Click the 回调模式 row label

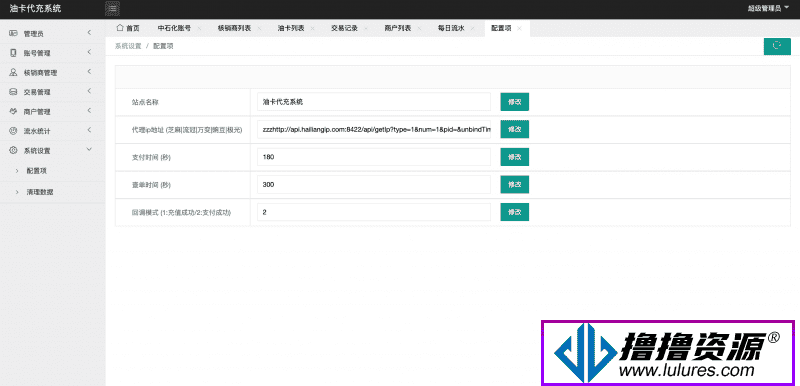click(181, 212)
